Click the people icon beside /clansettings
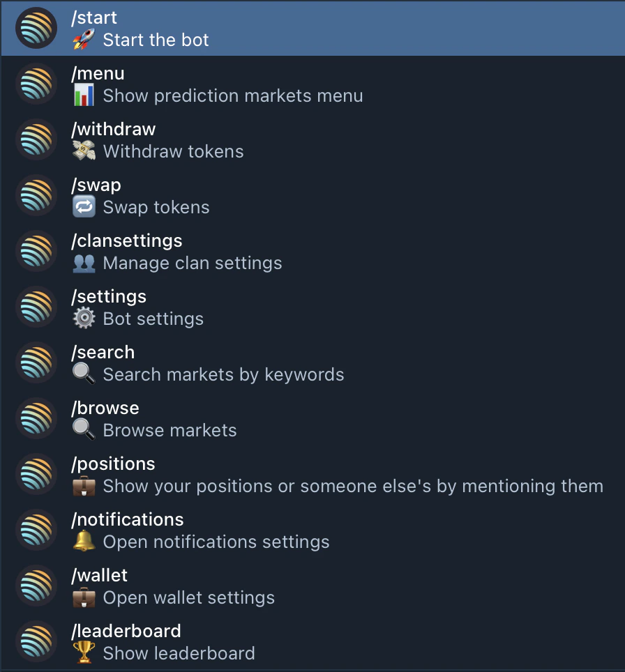 coord(84,263)
